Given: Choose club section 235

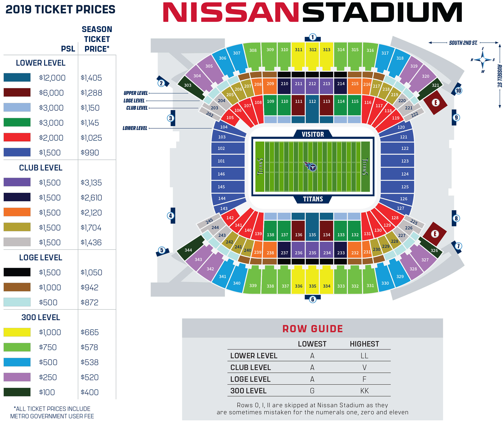Looking at the screenshot, I should tap(312, 253).
